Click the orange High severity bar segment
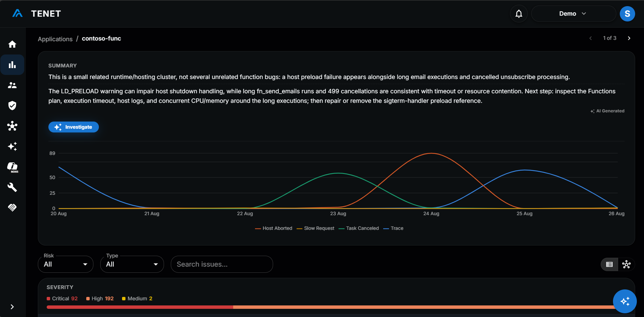This screenshot has height=317, width=644. point(424,307)
